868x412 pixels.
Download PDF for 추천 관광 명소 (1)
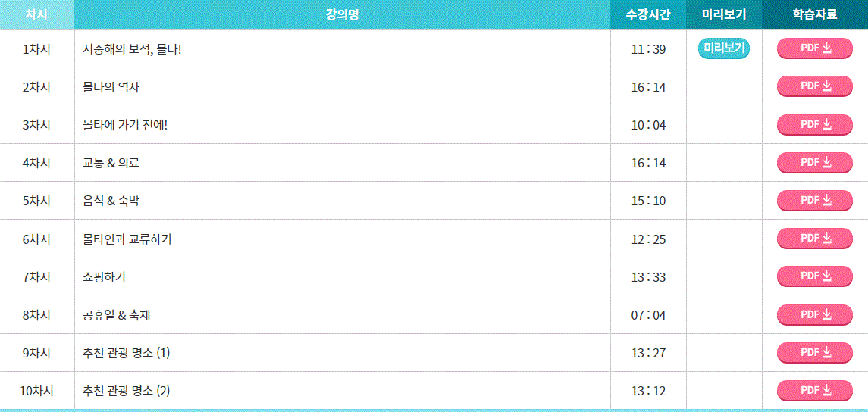815,353
